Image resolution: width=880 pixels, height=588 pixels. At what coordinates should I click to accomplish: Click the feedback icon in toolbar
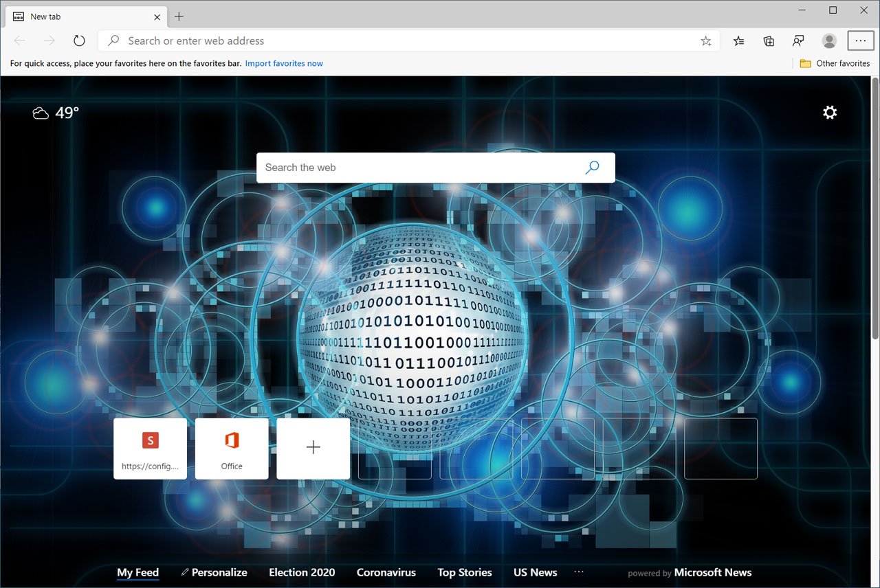tap(798, 41)
